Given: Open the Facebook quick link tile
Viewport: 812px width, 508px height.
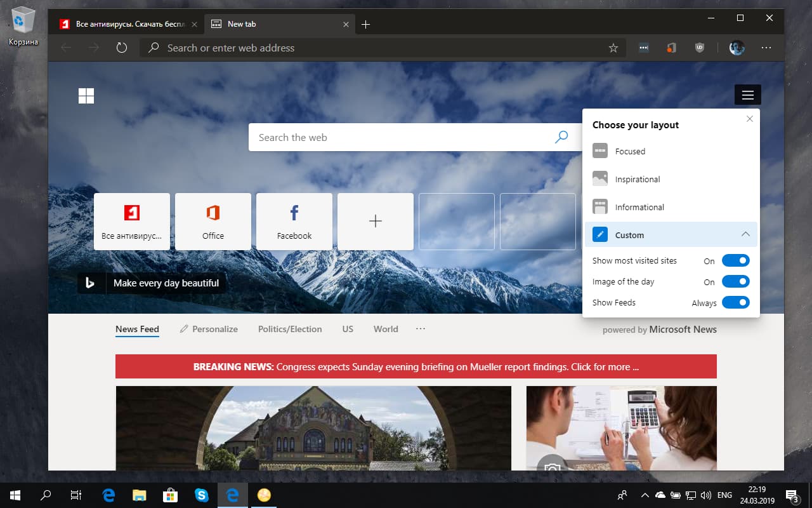Looking at the screenshot, I should (x=294, y=222).
